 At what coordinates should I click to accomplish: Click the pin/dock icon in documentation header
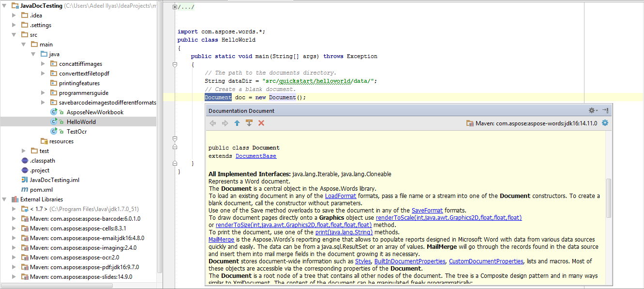point(605,111)
